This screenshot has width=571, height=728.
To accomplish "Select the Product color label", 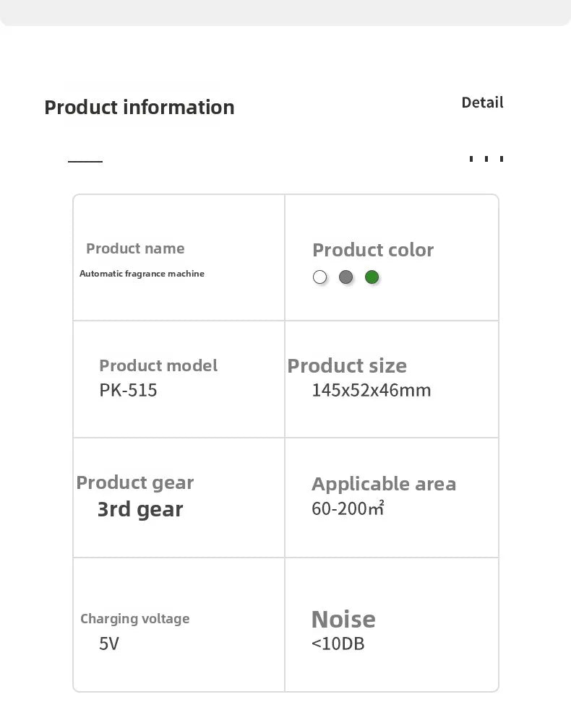I will click(373, 250).
